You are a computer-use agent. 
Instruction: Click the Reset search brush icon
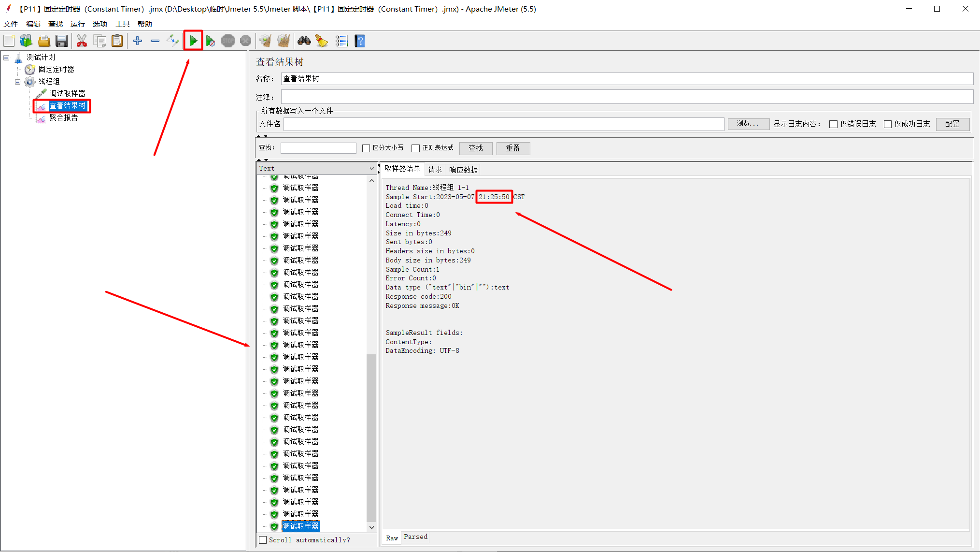click(322, 41)
